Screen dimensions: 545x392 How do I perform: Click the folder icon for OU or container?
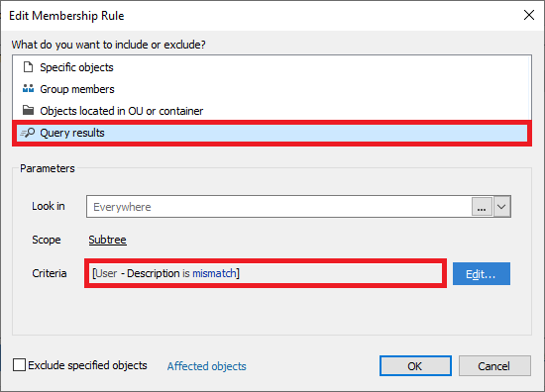pyautogui.click(x=28, y=111)
